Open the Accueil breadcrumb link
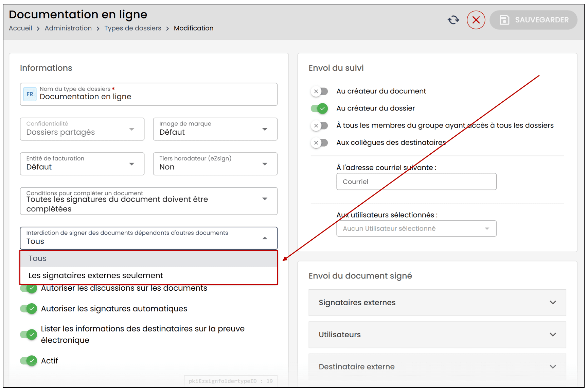The height and width of the screenshot is (392, 588). coord(20,28)
